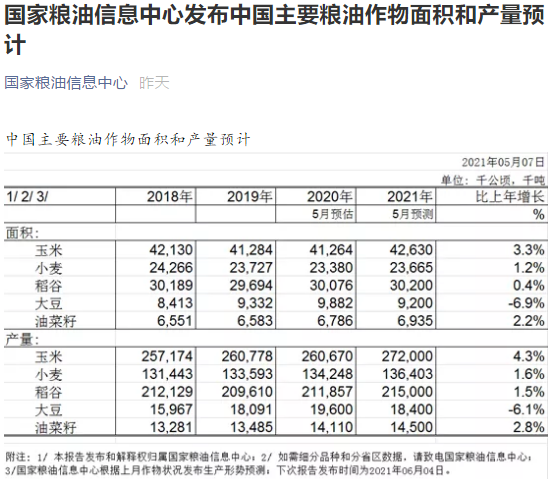The height and width of the screenshot is (479, 552).
Task: Click the 附注 footnote text
Action: point(270,463)
